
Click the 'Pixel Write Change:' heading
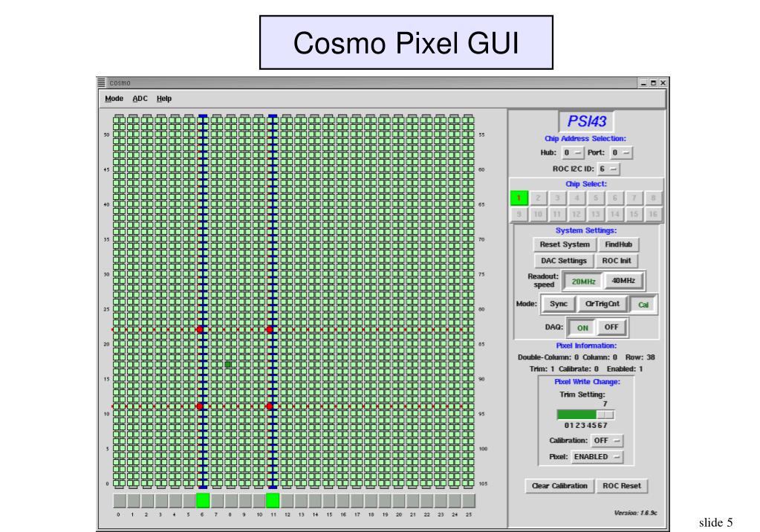(x=587, y=382)
